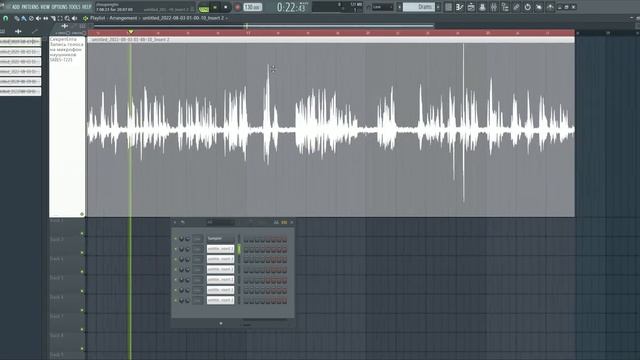Click the yellow playhead marker on the timeline
Screen dimensions: 640x360
(131, 31)
